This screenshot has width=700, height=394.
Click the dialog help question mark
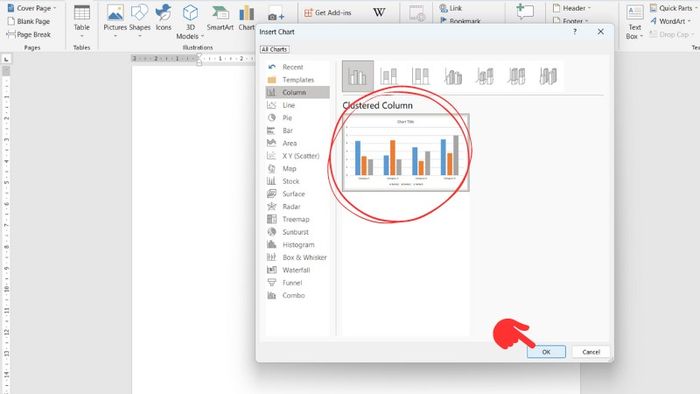point(575,32)
